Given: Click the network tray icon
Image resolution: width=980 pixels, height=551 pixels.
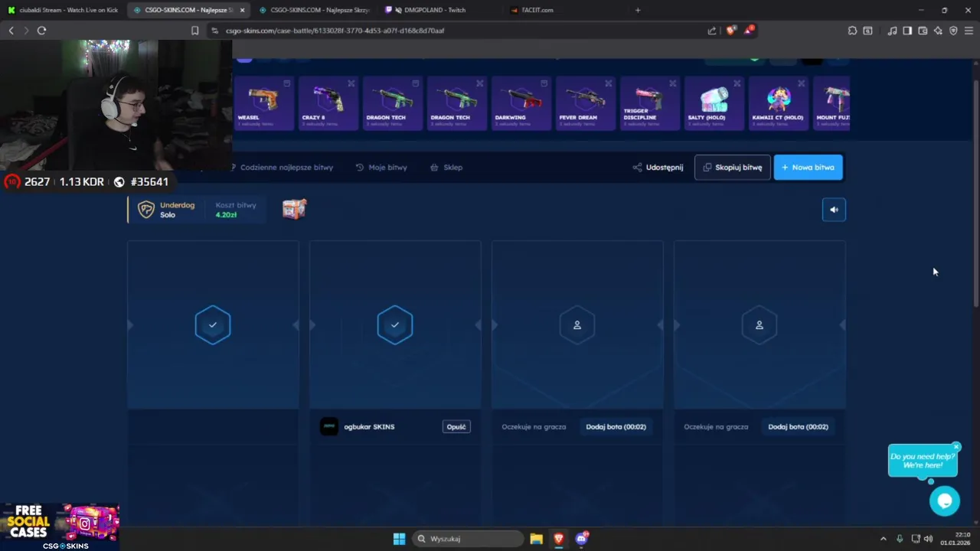Looking at the screenshot, I should coord(916,539).
